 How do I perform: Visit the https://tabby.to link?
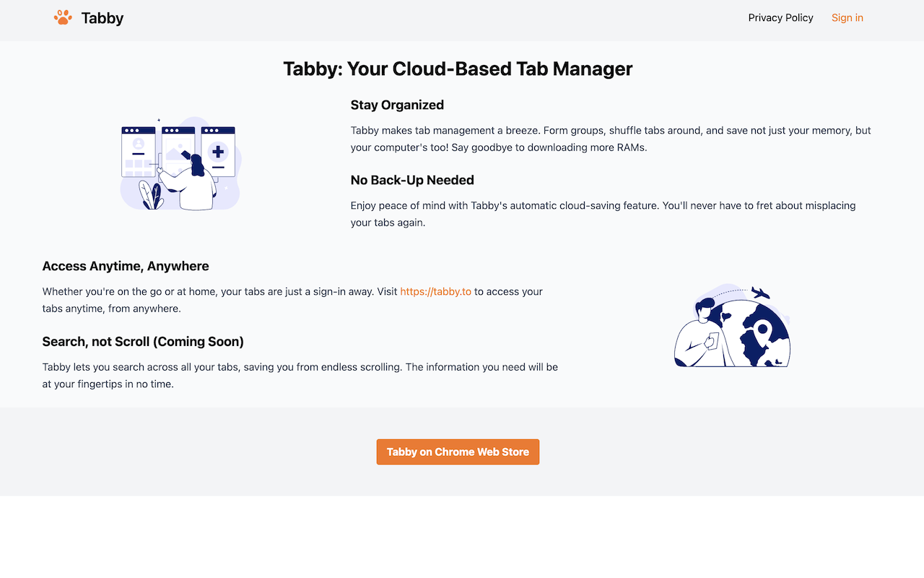(x=435, y=291)
